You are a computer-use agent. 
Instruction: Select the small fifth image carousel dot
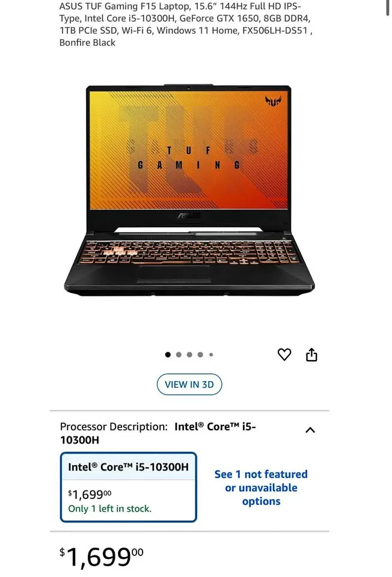(211, 355)
